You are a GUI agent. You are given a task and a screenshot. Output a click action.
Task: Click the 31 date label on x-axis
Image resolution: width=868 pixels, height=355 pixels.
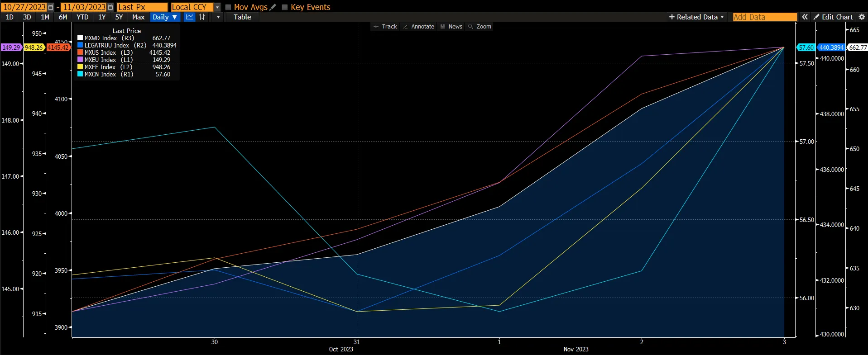tap(357, 342)
